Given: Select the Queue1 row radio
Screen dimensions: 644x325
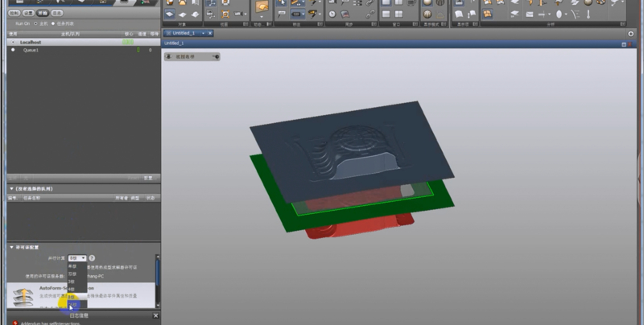Looking at the screenshot, I should [13, 50].
